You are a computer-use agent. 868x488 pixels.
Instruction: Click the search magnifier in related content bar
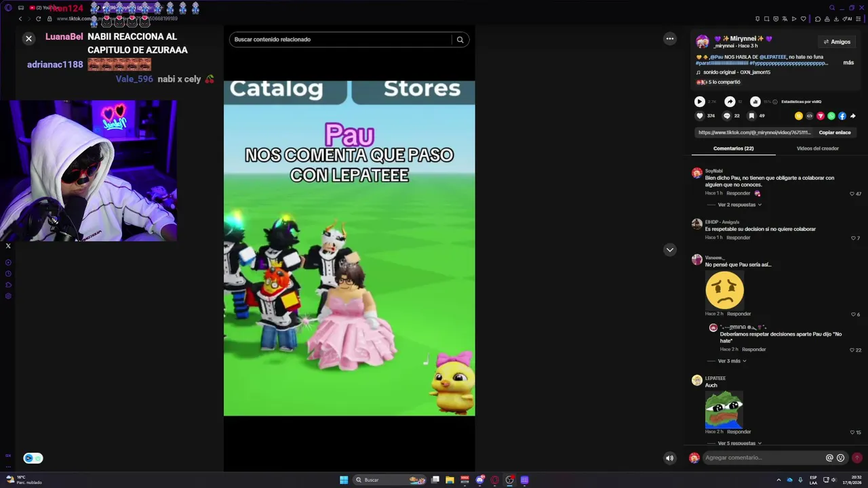460,39
